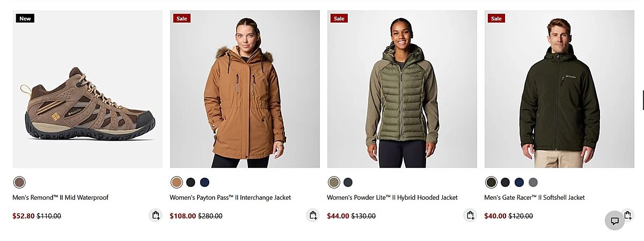The width and height of the screenshot is (644, 241).
Task: Choose gray swatch for Gate Racer jacket
Action: pos(533,182)
